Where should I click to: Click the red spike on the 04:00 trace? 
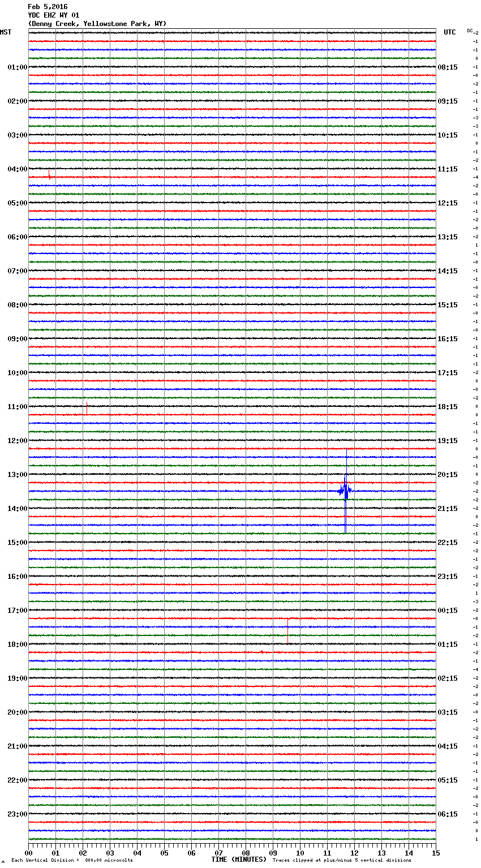tap(49, 174)
